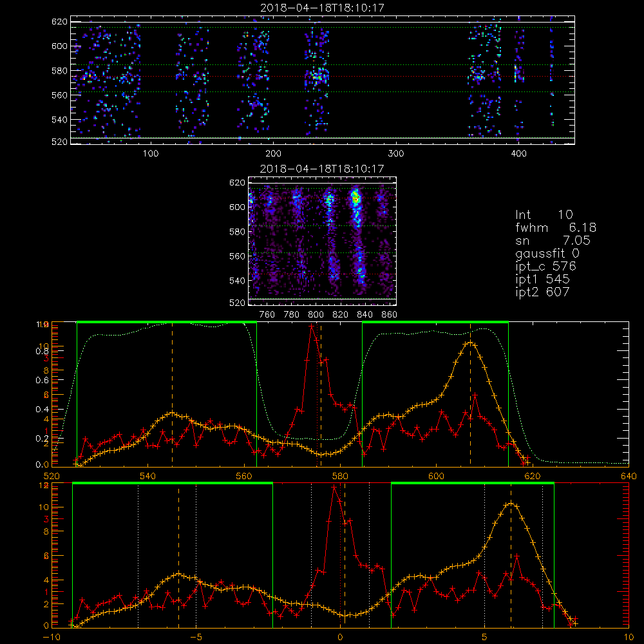644x644 pixels.
Task: Click the -10 x-axis label of bottom plot
Action: click(51, 638)
